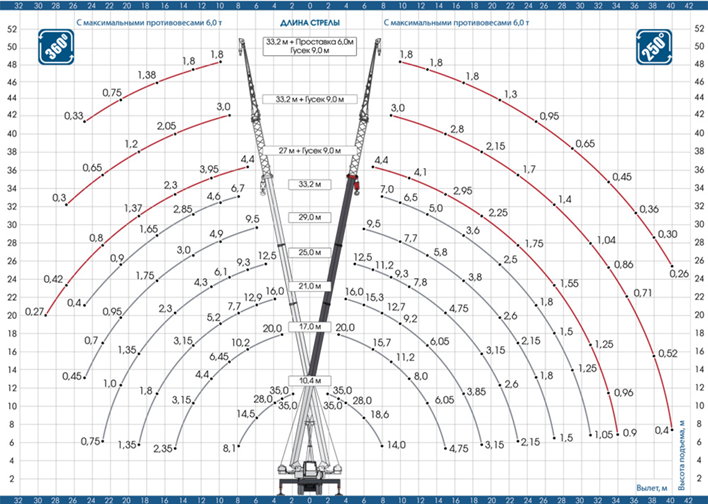This screenshot has height=504, width=708.
Task: Click the load value 1,37
Action: [133, 209]
